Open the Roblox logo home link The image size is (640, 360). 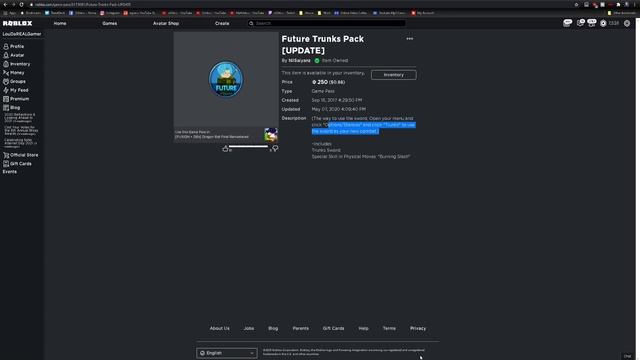[18, 23]
